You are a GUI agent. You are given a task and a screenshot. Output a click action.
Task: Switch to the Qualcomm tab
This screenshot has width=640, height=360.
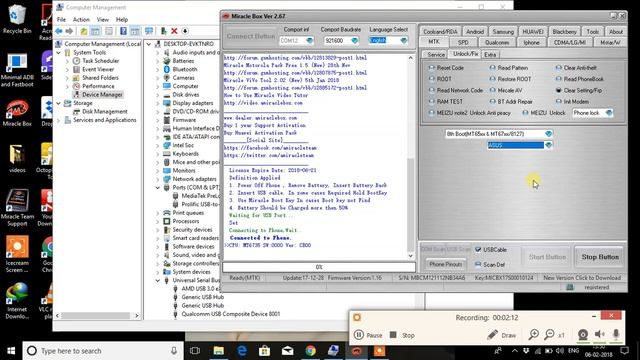(x=497, y=42)
